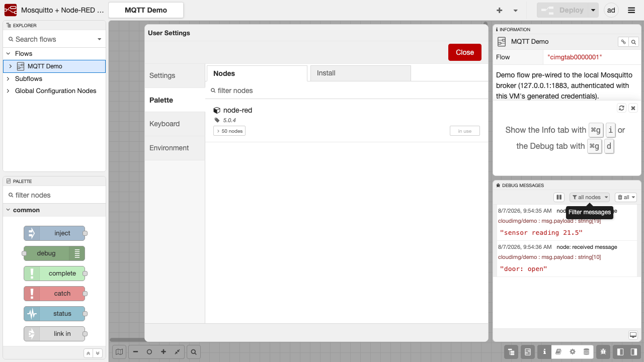Expand Global Configuration Nodes section
Screen dimensions: 644x362
[8, 91]
